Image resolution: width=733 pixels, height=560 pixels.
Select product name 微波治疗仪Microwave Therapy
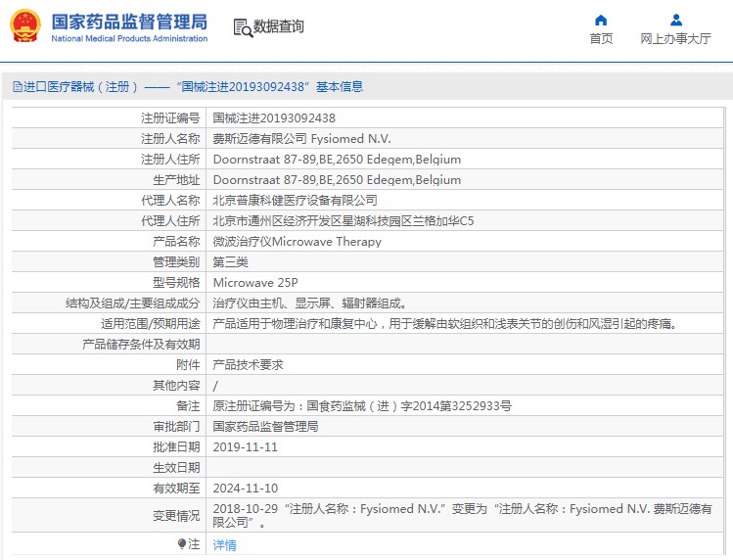click(297, 242)
